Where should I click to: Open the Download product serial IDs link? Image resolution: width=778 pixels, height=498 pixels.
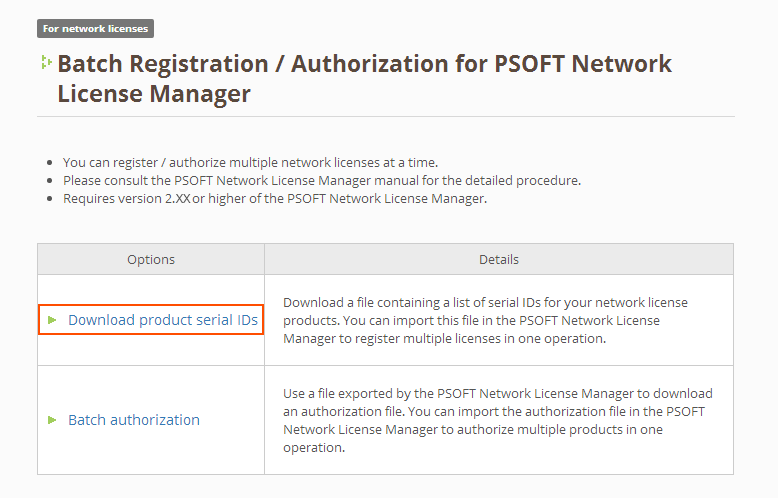[x=163, y=320]
